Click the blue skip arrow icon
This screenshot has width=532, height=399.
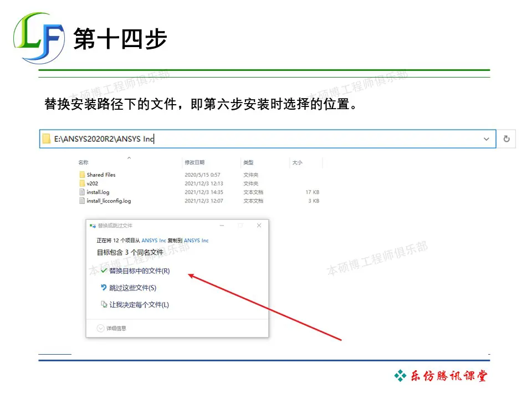coord(104,288)
